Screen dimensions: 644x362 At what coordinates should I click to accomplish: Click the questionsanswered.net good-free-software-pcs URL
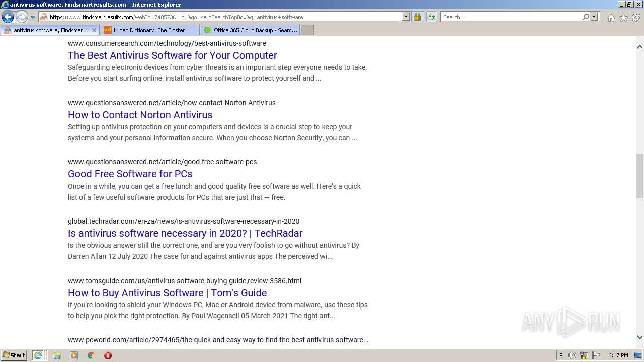[163, 162]
